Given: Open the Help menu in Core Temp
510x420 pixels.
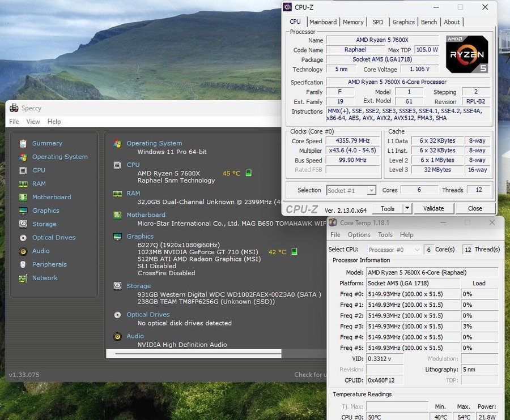Looking at the screenshot, I should point(406,234).
